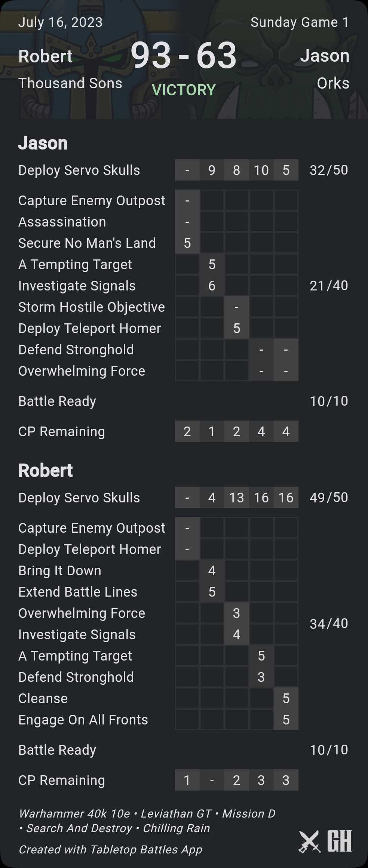
Task: Select Jason's 32/50 primary score total
Action: [x=329, y=170]
